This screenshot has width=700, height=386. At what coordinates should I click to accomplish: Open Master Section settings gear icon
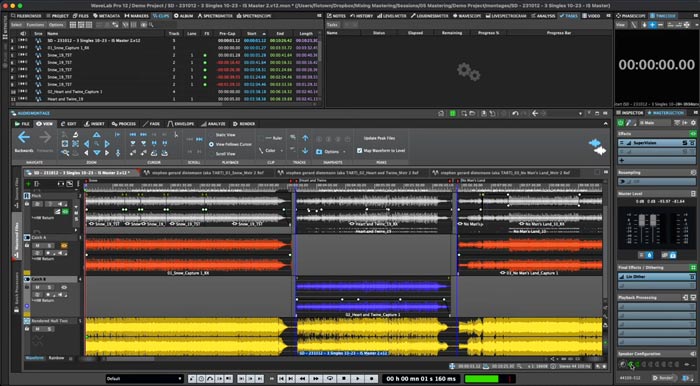pos(693,123)
